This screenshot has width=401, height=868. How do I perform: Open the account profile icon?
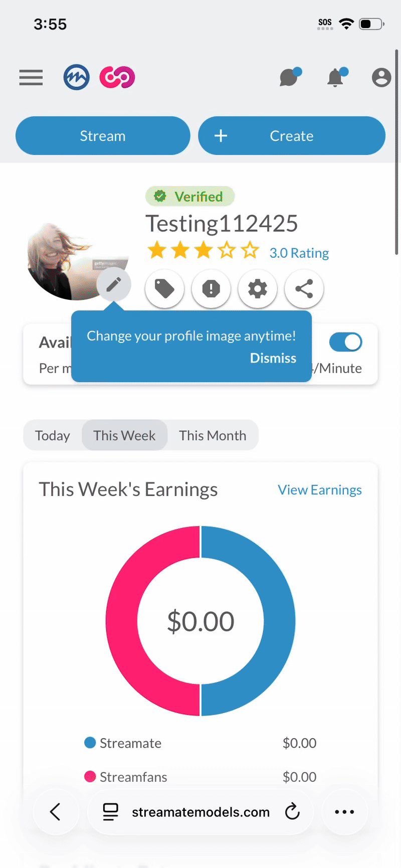click(x=381, y=78)
